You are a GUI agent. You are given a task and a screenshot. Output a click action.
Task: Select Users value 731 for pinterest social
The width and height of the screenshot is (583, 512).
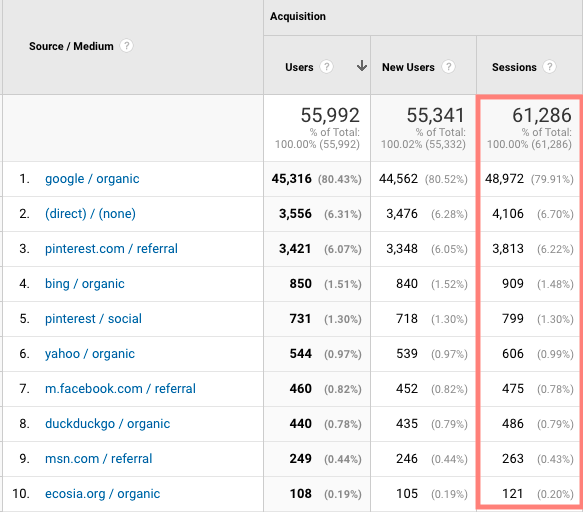[x=300, y=319]
